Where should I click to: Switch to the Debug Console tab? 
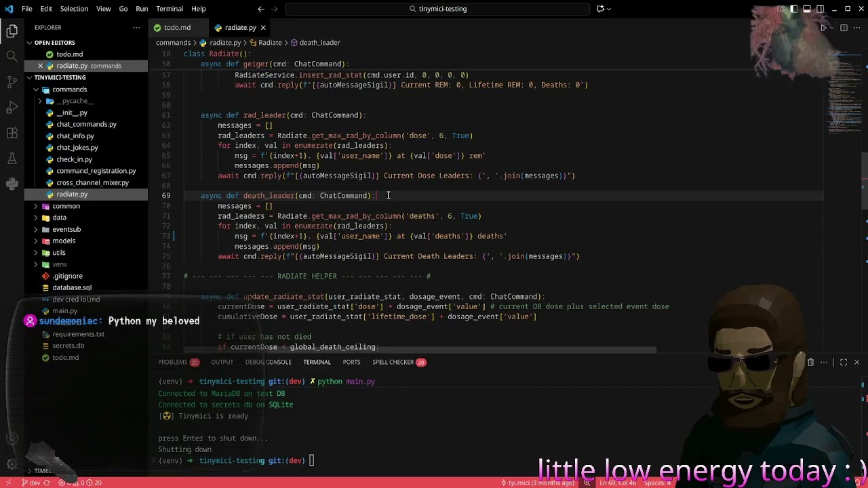[268, 362]
